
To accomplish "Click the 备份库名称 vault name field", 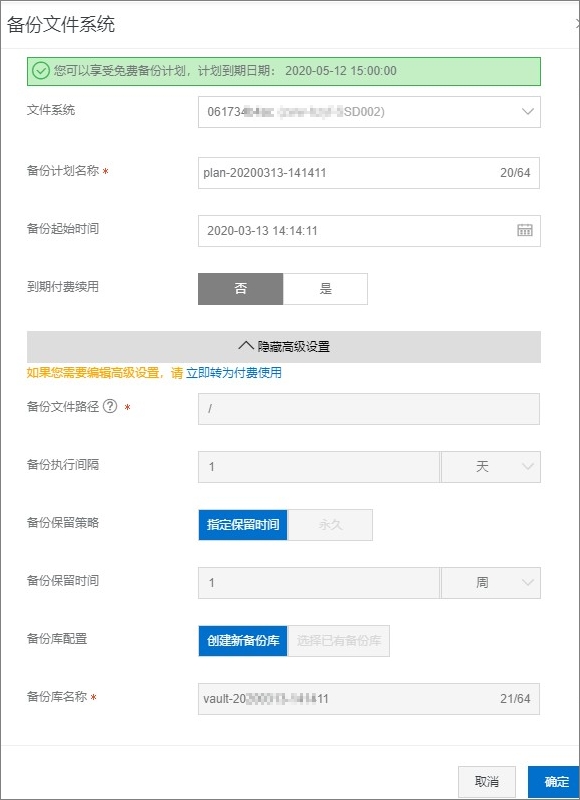I will 369,698.
